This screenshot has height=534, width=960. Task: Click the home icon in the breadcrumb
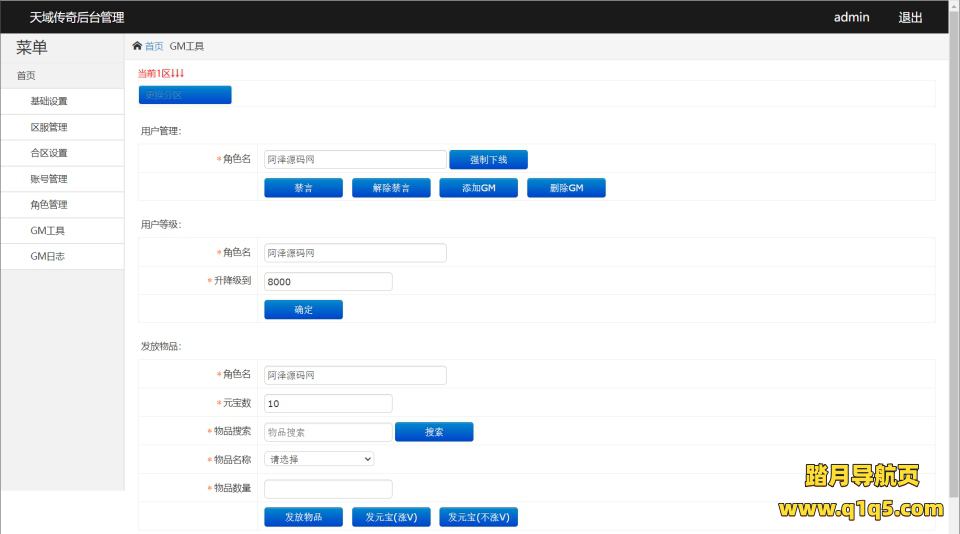[137, 46]
